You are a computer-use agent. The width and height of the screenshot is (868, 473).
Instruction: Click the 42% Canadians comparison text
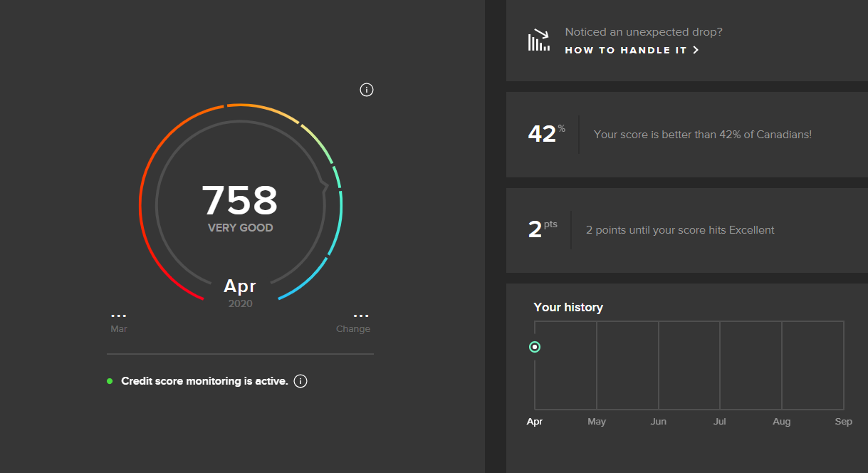(x=702, y=134)
